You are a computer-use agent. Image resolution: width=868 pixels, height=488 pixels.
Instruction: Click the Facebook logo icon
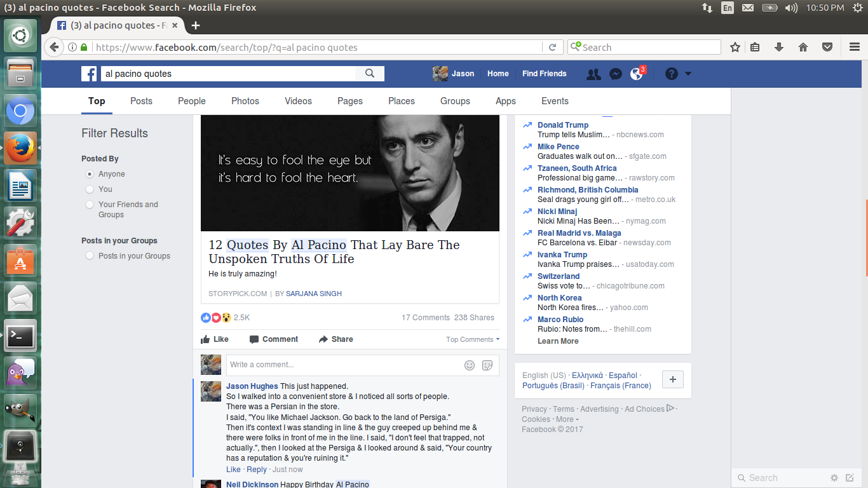(89, 74)
